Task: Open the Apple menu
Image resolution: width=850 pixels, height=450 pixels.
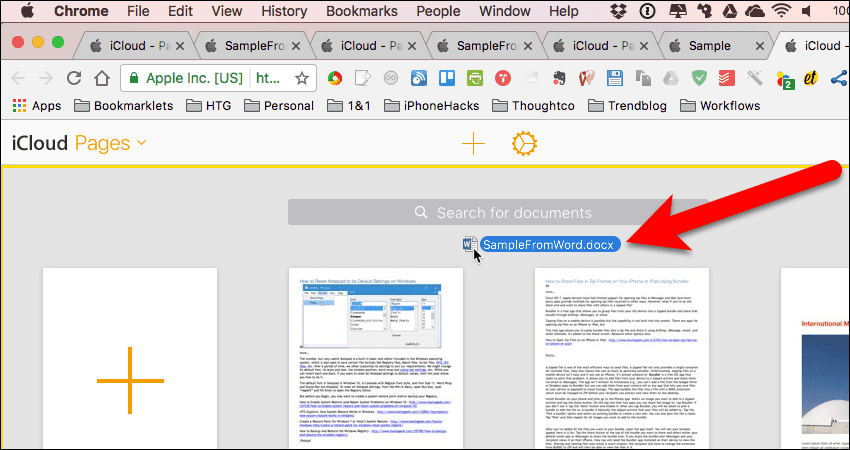Action: coord(27,10)
